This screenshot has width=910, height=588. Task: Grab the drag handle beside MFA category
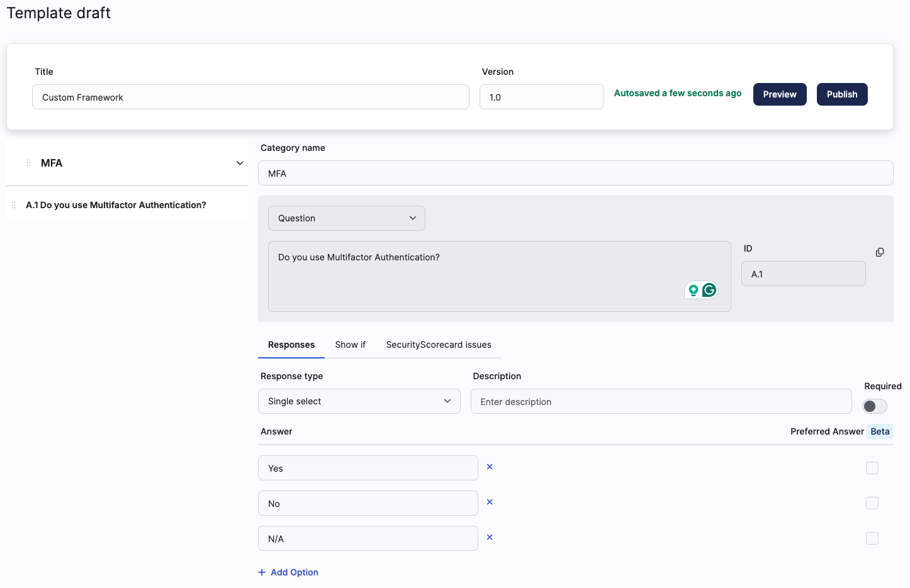28,163
